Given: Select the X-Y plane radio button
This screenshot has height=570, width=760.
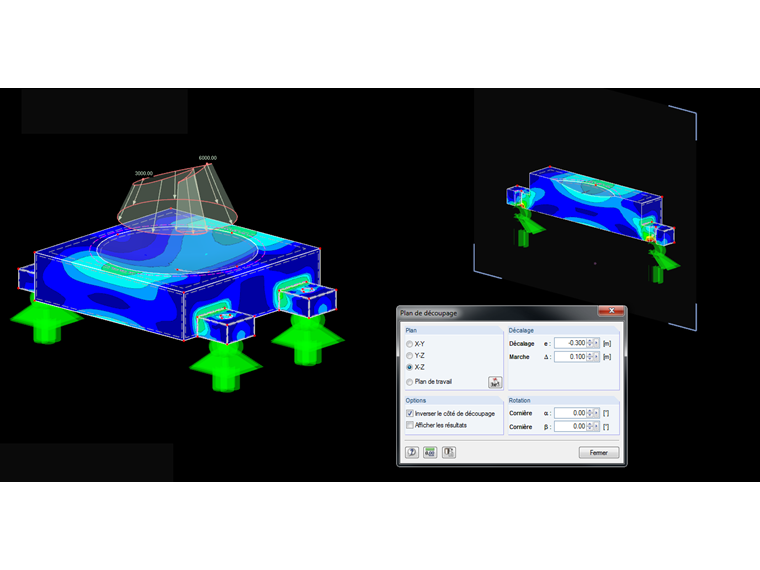Looking at the screenshot, I should click(410, 344).
